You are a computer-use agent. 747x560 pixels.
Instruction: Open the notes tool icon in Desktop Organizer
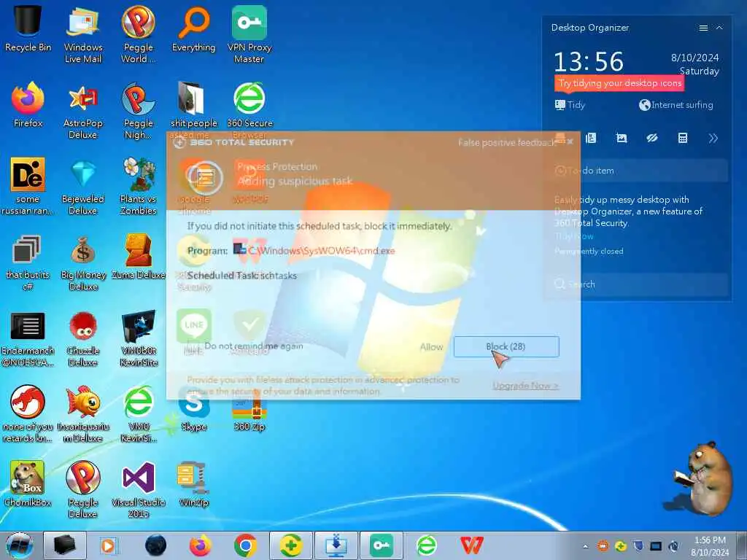click(x=591, y=138)
